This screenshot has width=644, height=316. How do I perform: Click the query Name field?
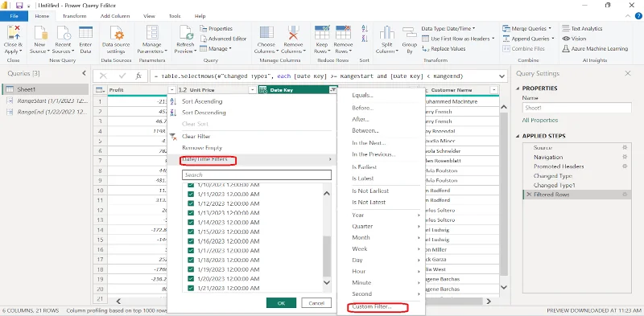(x=577, y=108)
